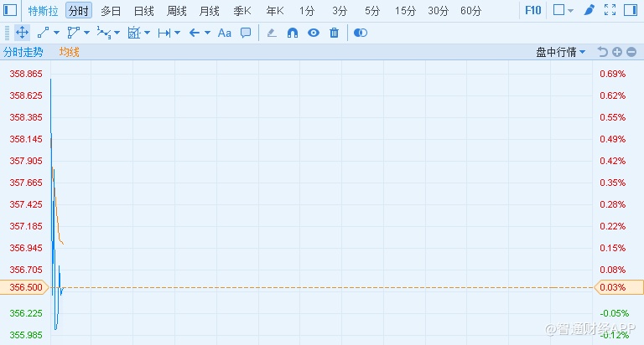The height and width of the screenshot is (345, 644).
Task: Click the undo arrow in chart header
Action: point(603,52)
